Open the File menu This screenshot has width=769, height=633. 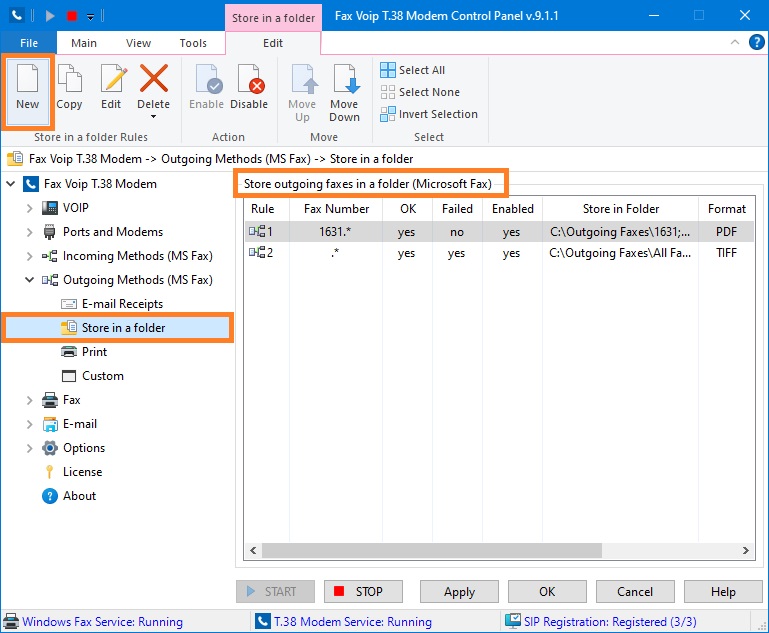pos(28,43)
